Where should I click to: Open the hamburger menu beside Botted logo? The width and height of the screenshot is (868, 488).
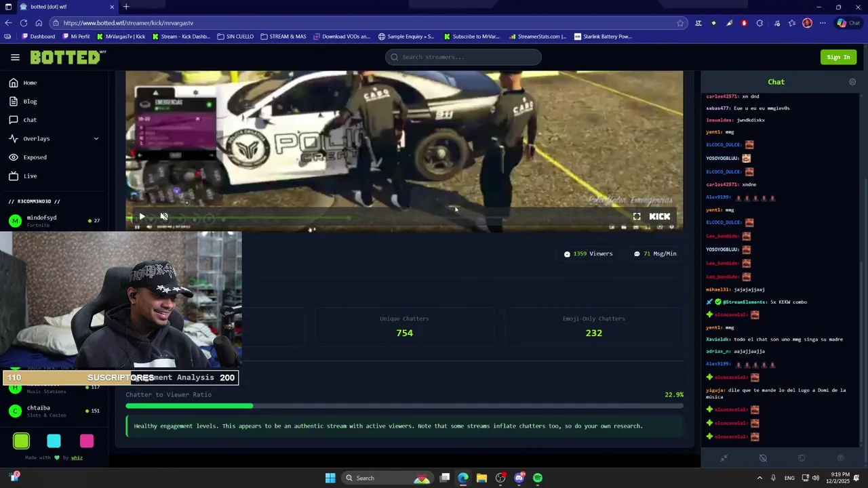15,58
